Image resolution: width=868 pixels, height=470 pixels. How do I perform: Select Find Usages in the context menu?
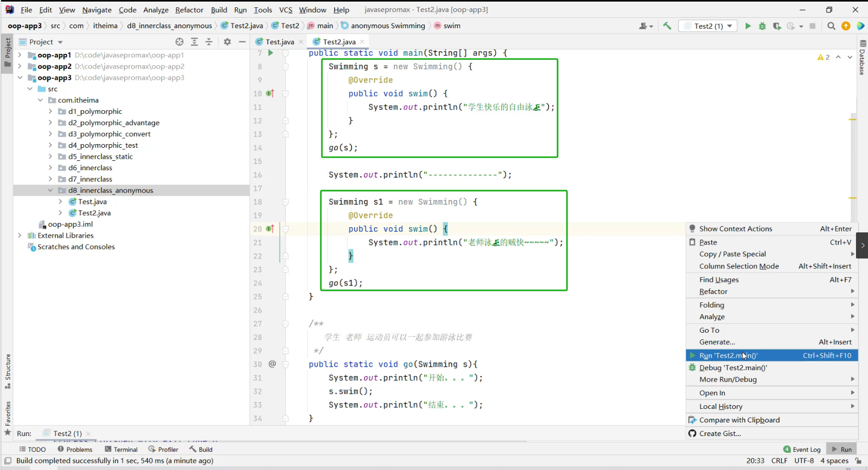pyautogui.click(x=772, y=279)
